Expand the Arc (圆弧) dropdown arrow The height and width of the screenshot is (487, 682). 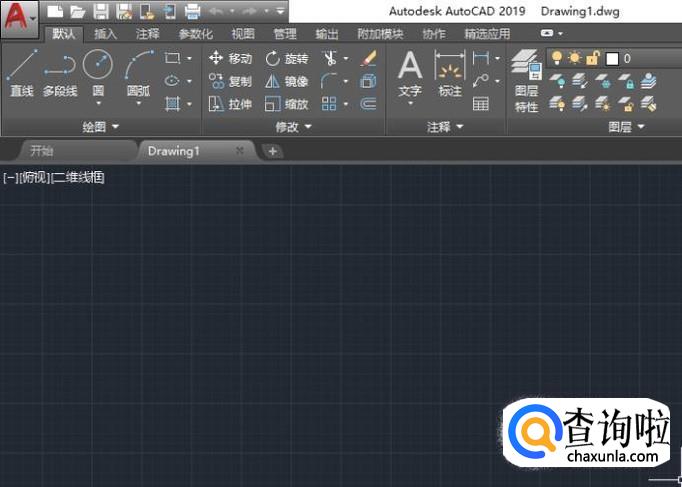tap(139, 103)
